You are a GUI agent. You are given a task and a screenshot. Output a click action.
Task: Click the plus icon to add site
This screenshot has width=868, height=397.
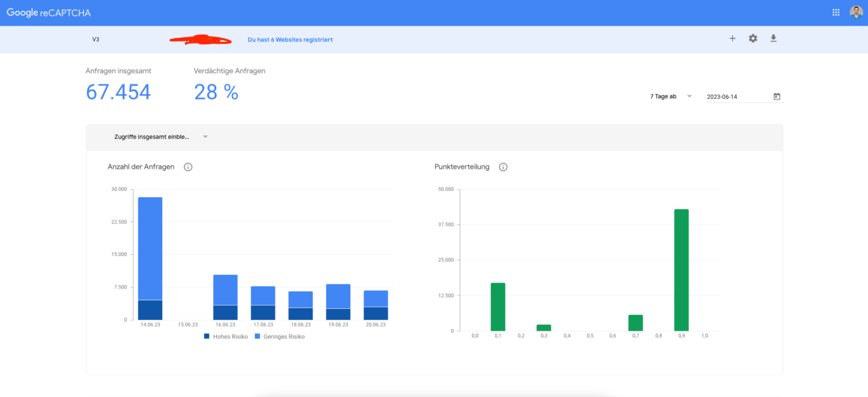tap(732, 39)
